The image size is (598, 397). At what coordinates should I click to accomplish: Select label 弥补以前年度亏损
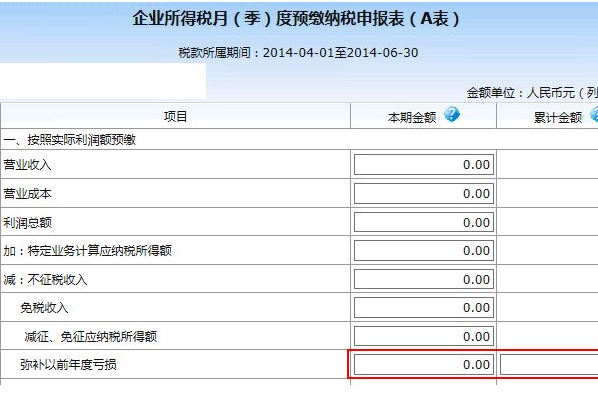tap(68, 365)
